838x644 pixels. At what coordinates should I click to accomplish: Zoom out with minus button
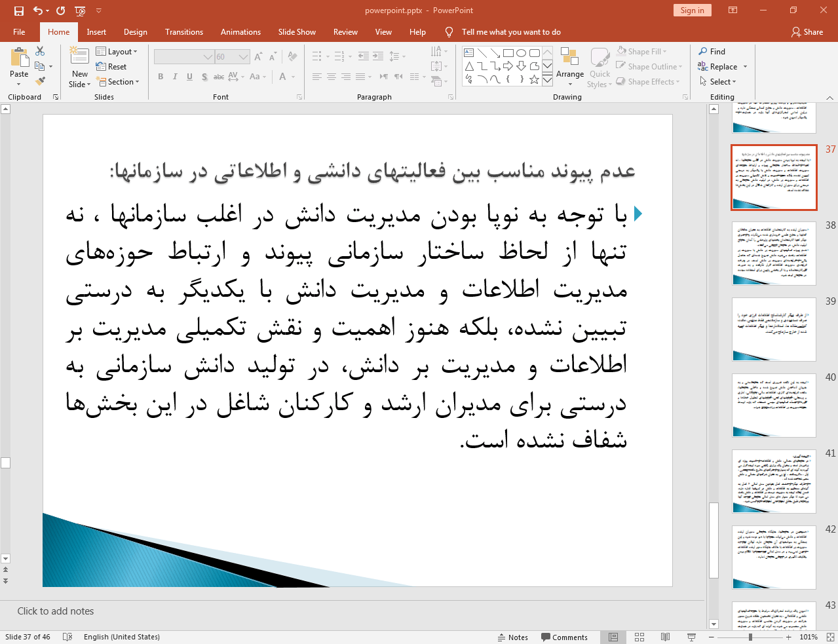click(x=712, y=637)
